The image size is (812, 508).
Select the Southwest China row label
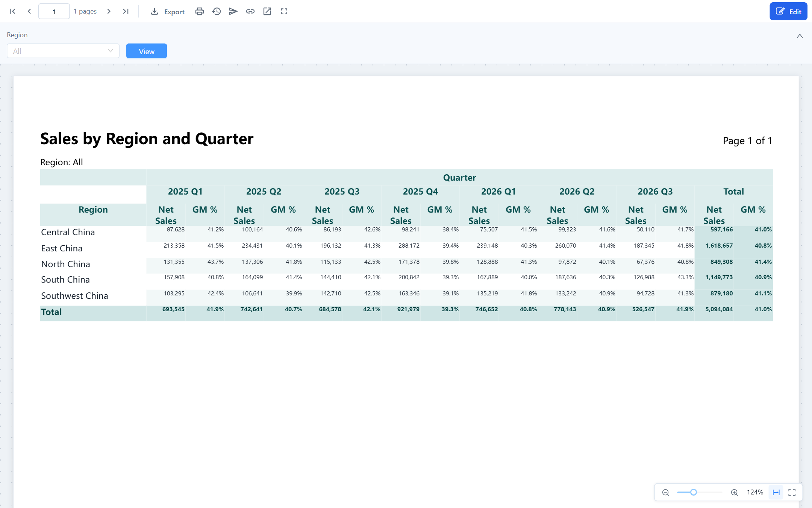click(x=74, y=296)
